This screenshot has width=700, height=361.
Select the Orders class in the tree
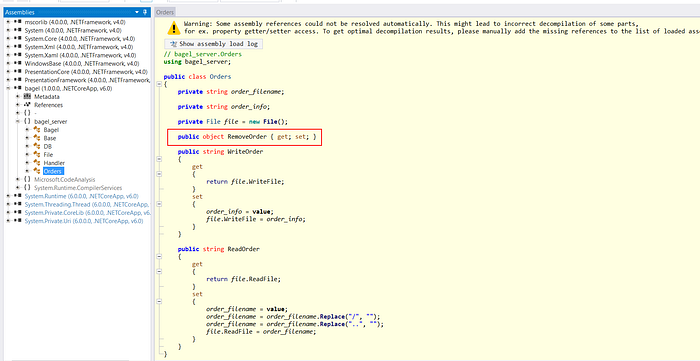click(53, 171)
